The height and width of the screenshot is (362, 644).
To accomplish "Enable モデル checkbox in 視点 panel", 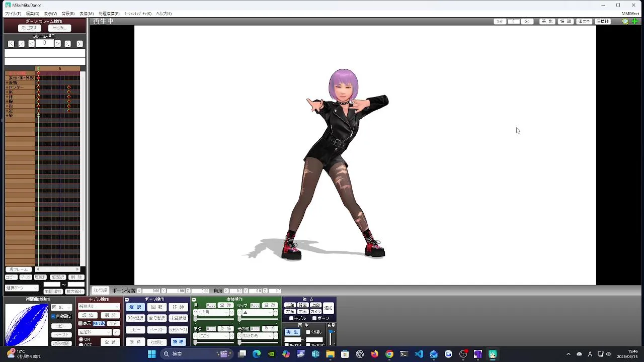I will click(x=291, y=318).
